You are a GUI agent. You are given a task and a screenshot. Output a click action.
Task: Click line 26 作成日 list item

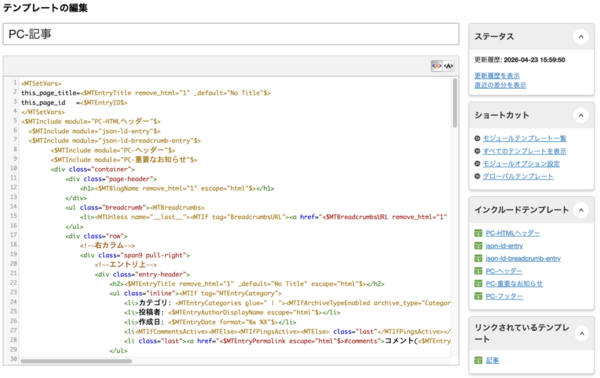[x=210, y=322]
